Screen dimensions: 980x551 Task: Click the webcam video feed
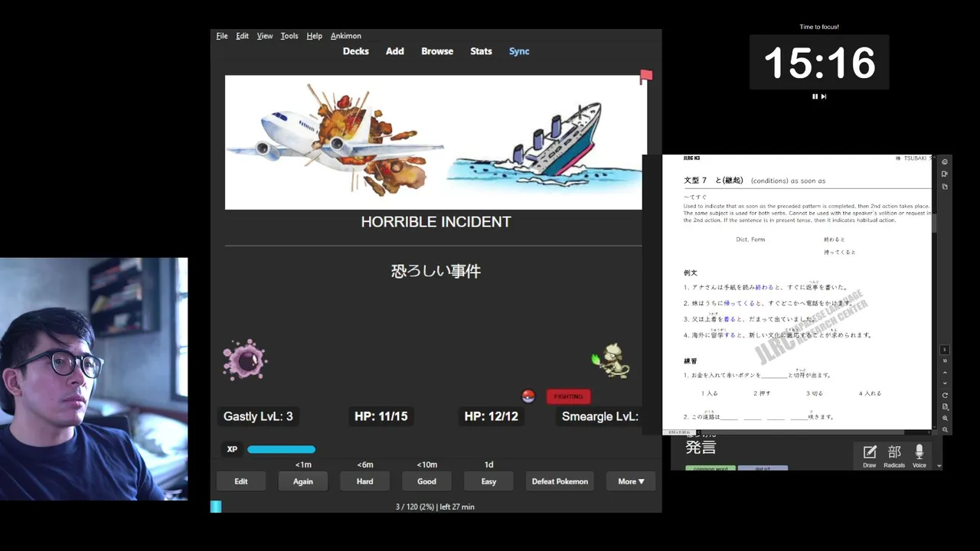(x=93, y=379)
